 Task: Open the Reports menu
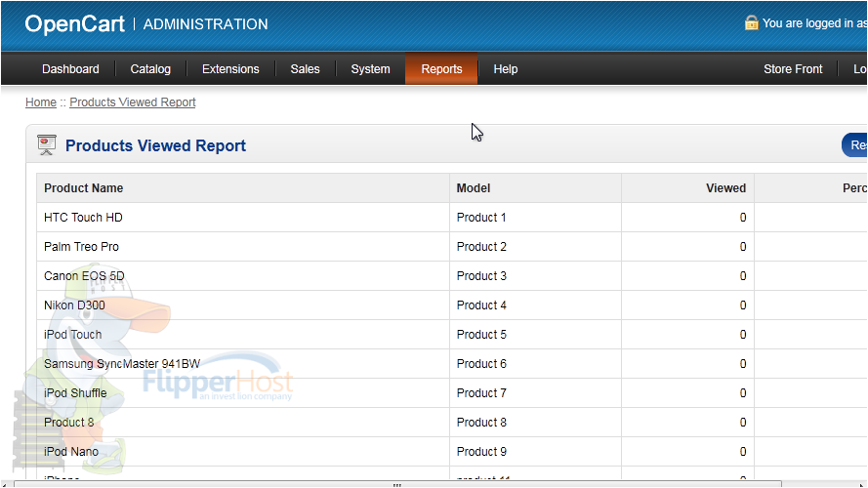pyautogui.click(x=441, y=69)
